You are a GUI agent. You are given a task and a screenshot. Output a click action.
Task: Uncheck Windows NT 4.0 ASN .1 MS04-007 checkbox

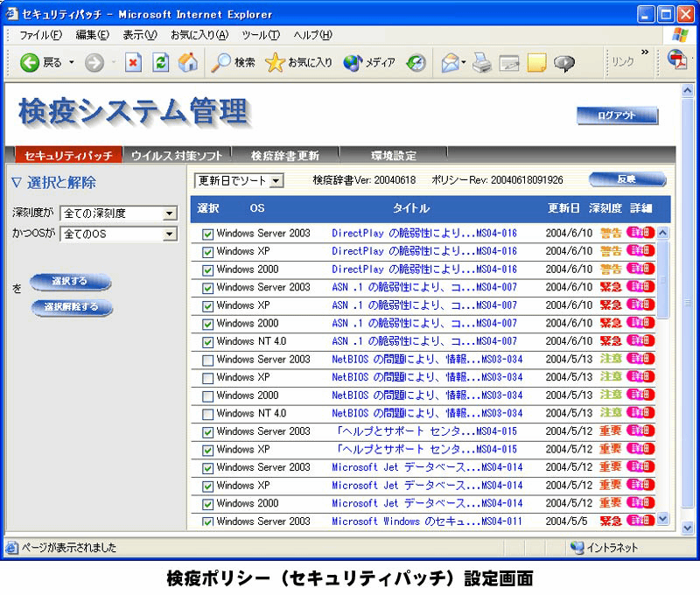coord(207,342)
